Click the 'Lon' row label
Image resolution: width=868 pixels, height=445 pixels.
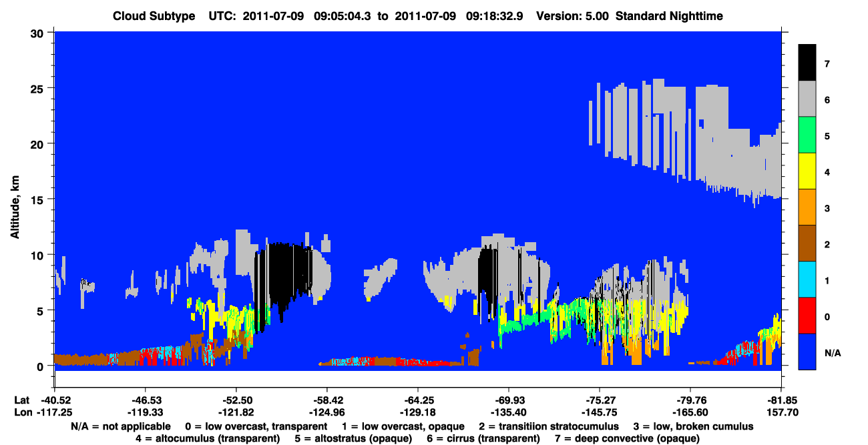pos(22,413)
